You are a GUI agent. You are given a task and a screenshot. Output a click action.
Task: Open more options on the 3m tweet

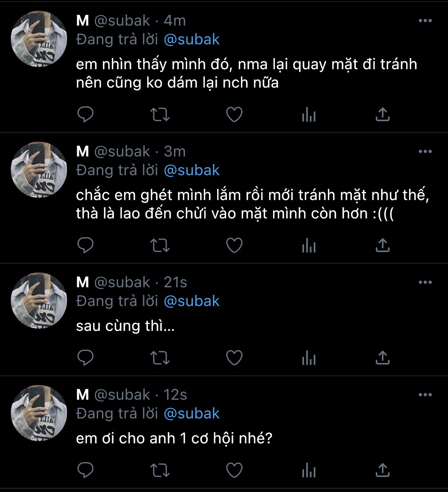pos(425,152)
